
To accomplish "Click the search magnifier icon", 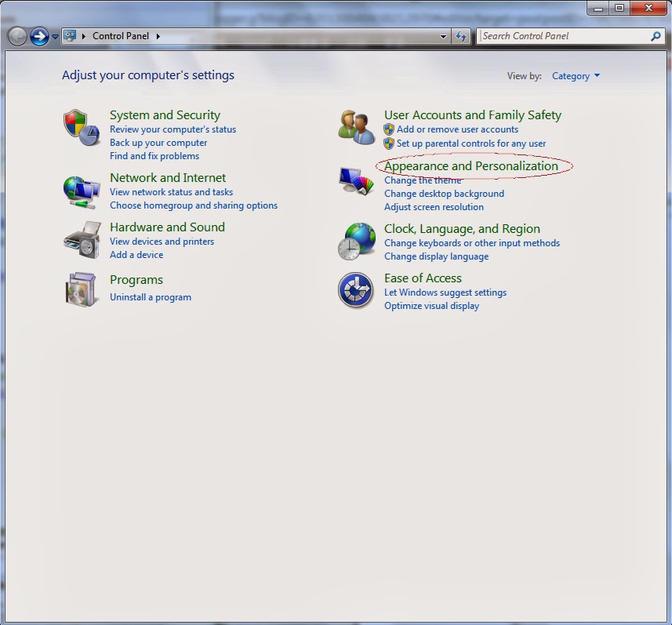I will pyautogui.click(x=656, y=36).
